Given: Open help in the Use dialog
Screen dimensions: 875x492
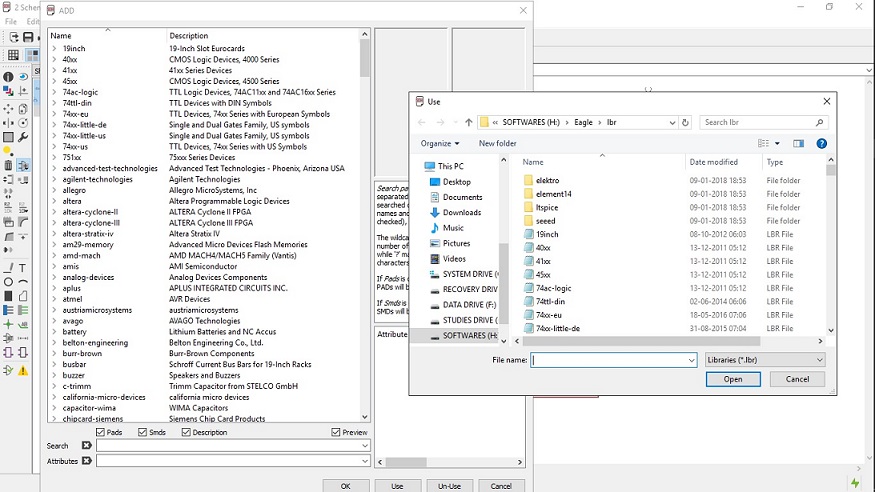Looking at the screenshot, I should tap(821, 143).
